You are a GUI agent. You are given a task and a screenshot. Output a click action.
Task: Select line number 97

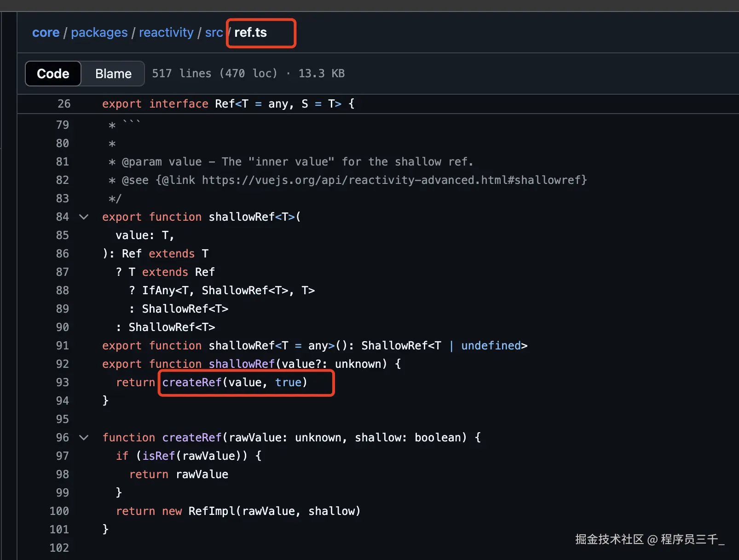point(63,456)
